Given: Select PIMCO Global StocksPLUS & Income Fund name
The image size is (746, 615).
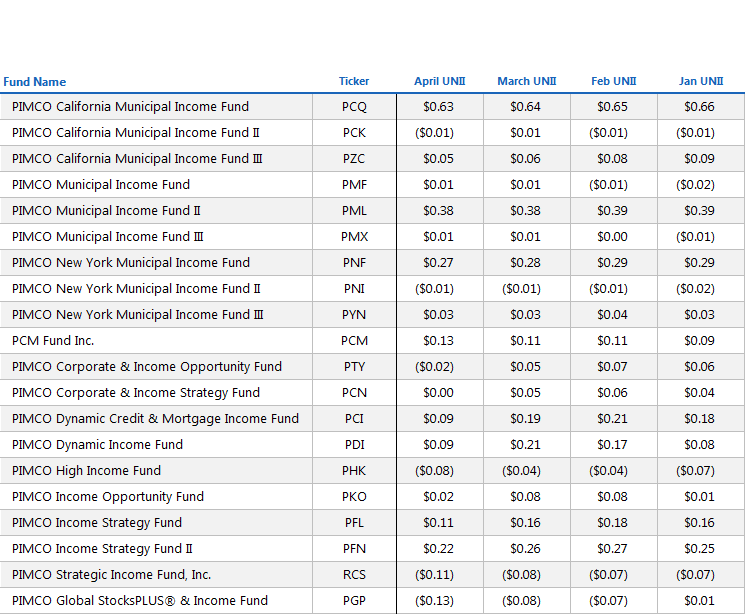Looking at the screenshot, I should click(x=140, y=601).
